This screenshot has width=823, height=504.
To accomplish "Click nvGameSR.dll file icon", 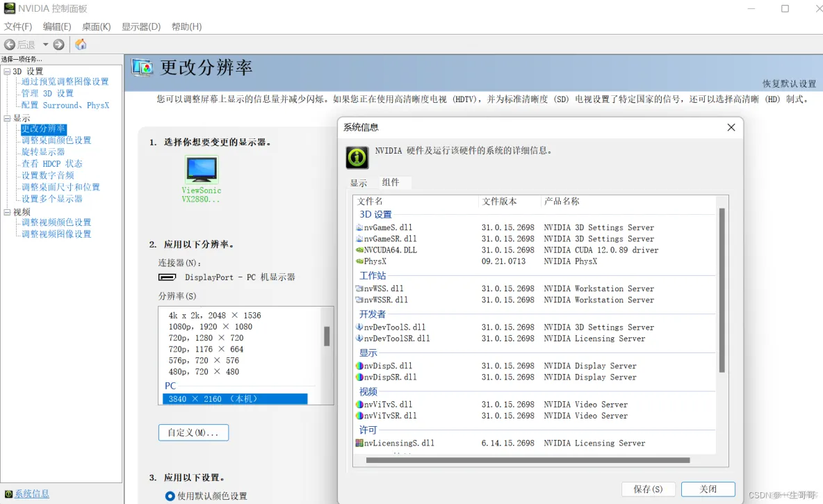I will (359, 238).
